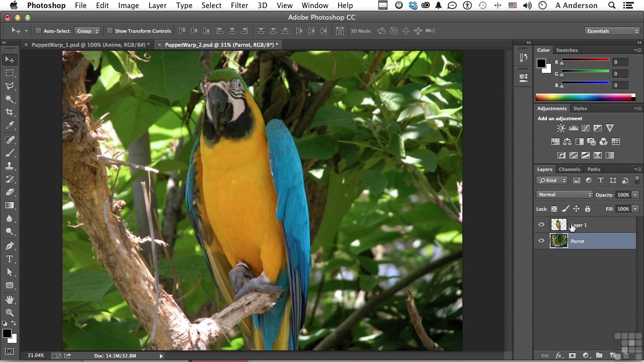This screenshot has height=362, width=644.
Task: Select the Dodge tool
Action: coord(10,231)
